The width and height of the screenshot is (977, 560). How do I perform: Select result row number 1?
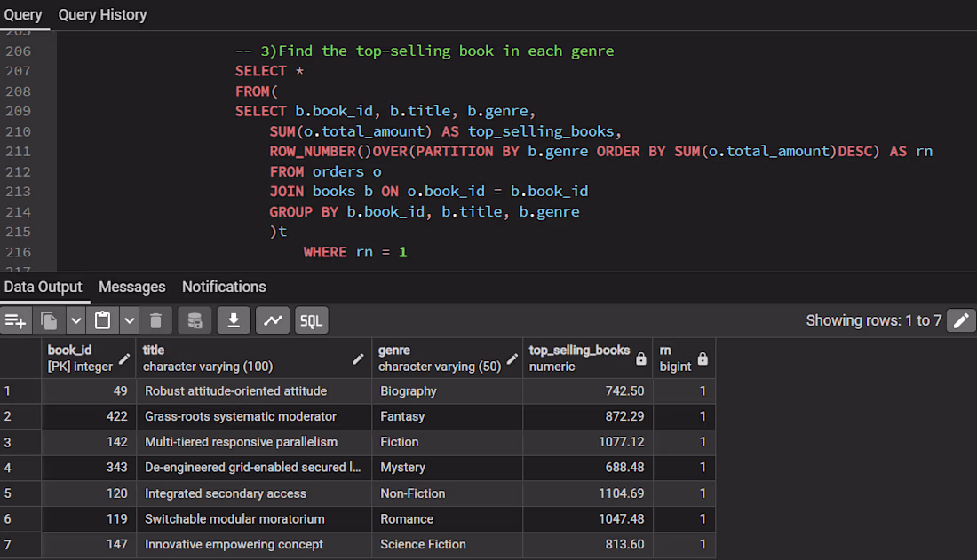click(20, 391)
